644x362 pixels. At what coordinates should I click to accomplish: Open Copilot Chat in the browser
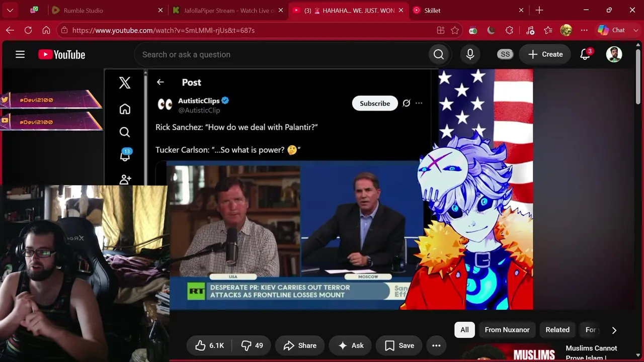pyautogui.click(x=611, y=30)
